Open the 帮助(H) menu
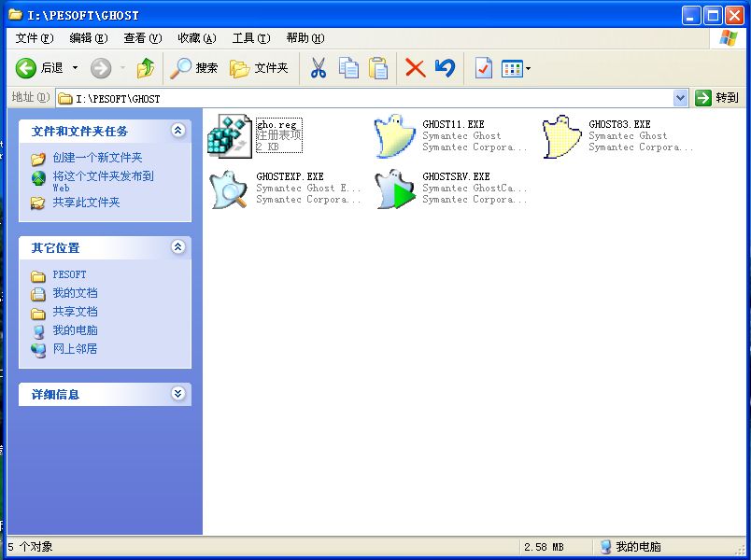This screenshot has height=560, width=751. coord(305,38)
